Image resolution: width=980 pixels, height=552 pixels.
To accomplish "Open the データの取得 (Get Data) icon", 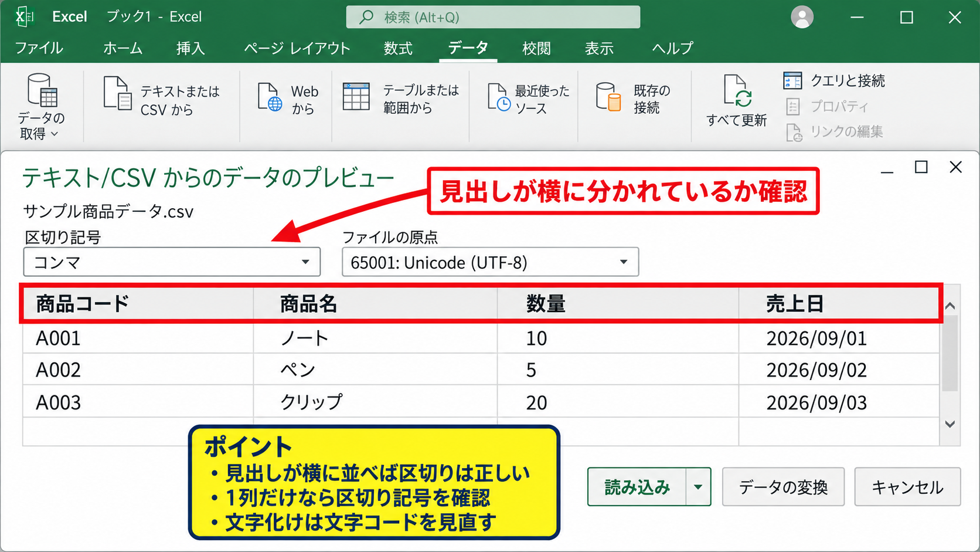I will coord(42,90).
